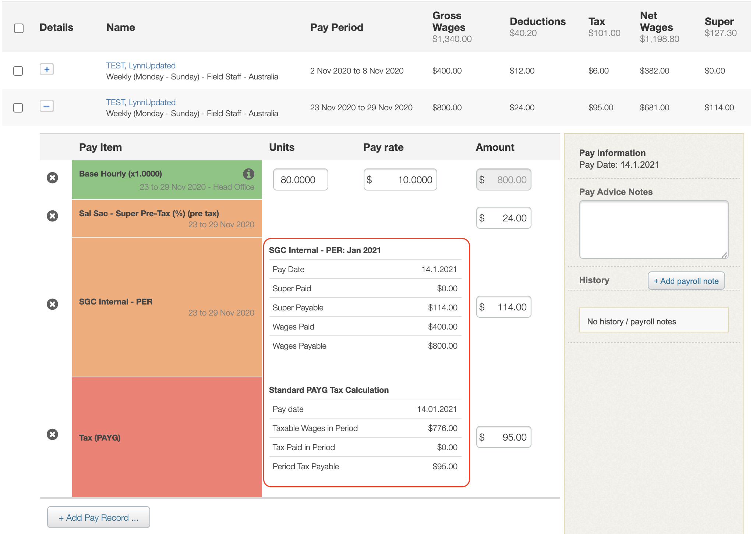Image resolution: width=756 pixels, height=534 pixels.
Task: Sort by Gross Wages column header
Action: pos(448,21)
